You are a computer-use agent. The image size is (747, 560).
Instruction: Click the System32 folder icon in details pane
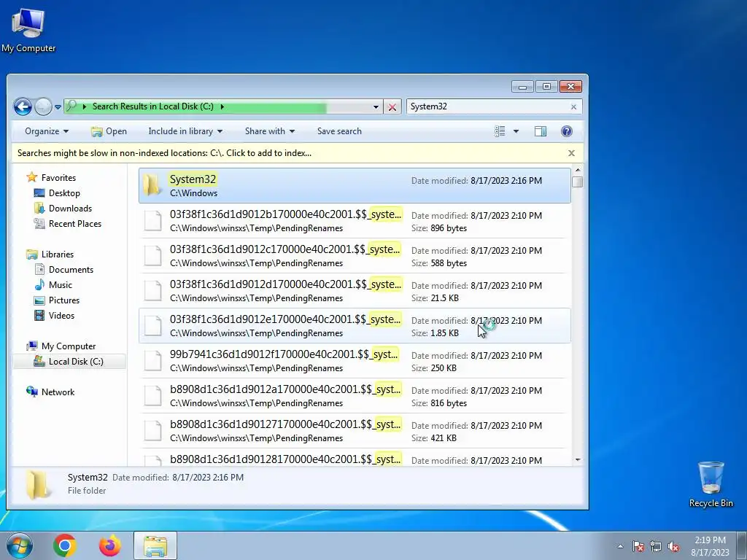click(38, 484)
